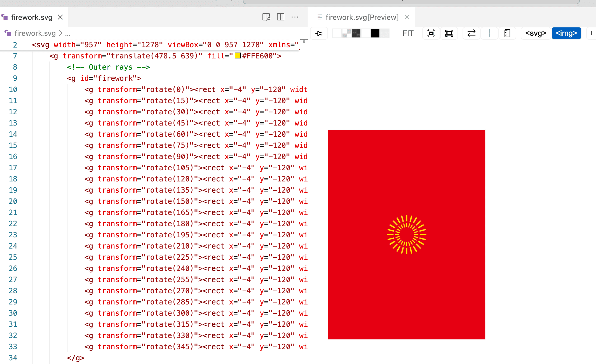Click the translate(478.5 639) transform value
This screenshot has width=596, height=364.
pos(154,56)
